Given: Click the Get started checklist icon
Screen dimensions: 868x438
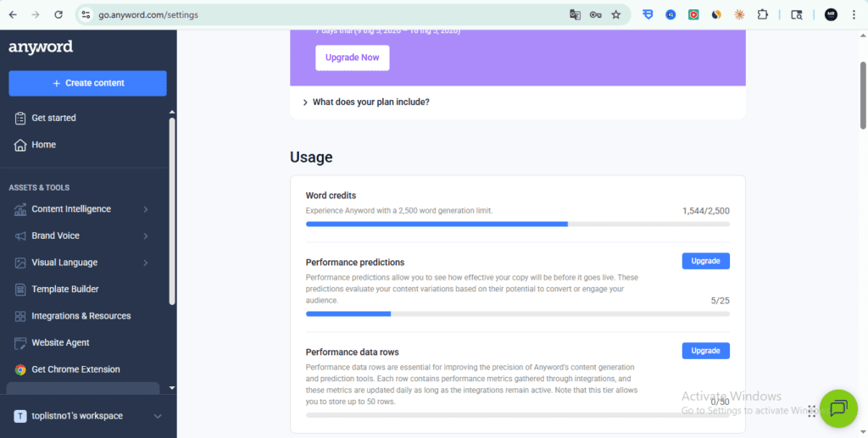Looking at the screenshot, I should pos(20,118).
